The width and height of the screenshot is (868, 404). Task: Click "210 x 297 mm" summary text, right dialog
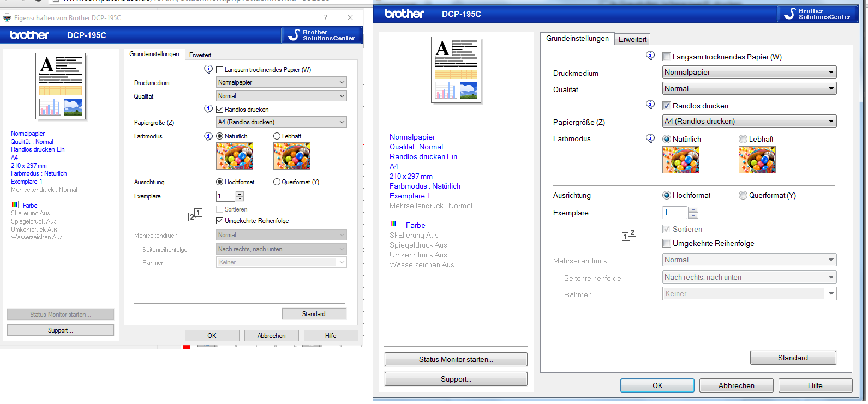pyautogui.click(x=411, y=176)
